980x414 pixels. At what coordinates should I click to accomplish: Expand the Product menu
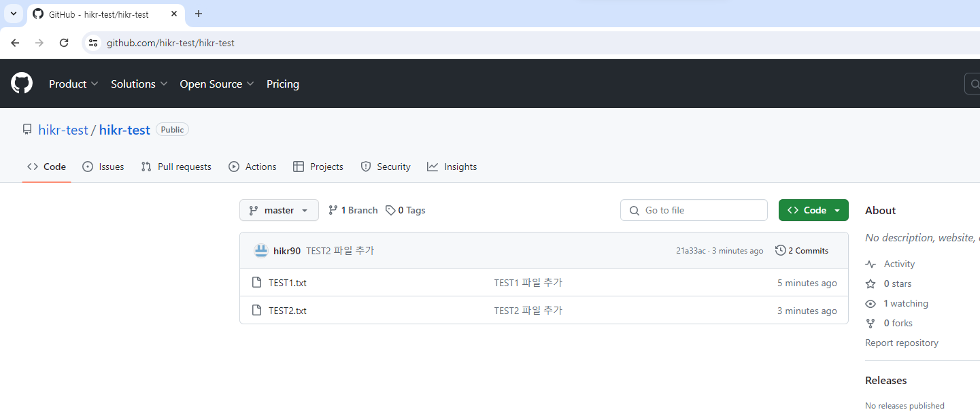[73, 84]
